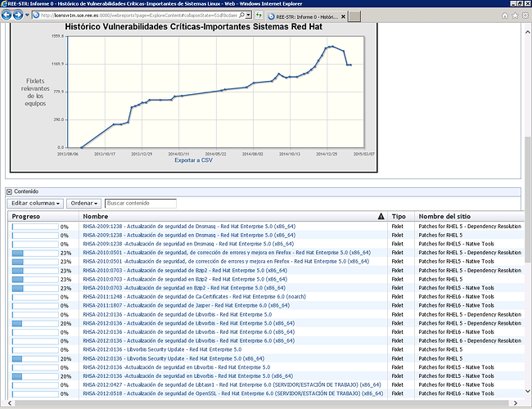Open RHSA-2011:1248 Ca-Certificates link
Image resolution: width=532 pixels, height=409 pixels.
click(195, 296)
